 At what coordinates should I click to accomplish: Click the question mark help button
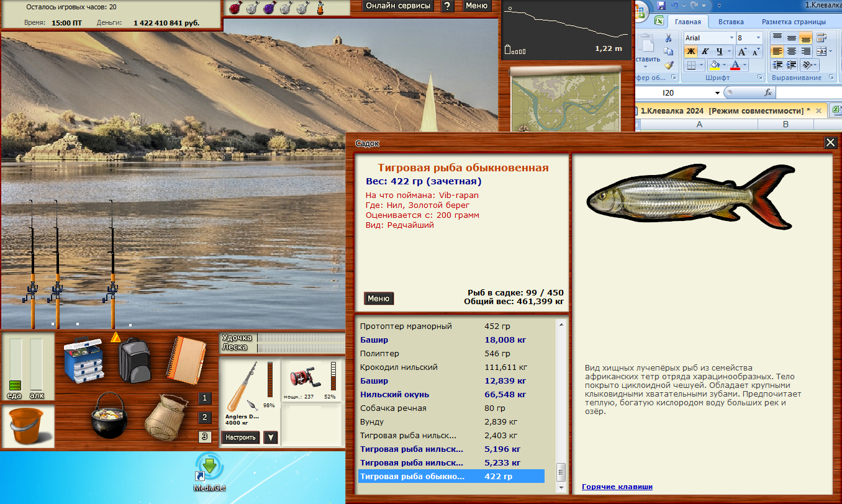click(x=447, y=6)
